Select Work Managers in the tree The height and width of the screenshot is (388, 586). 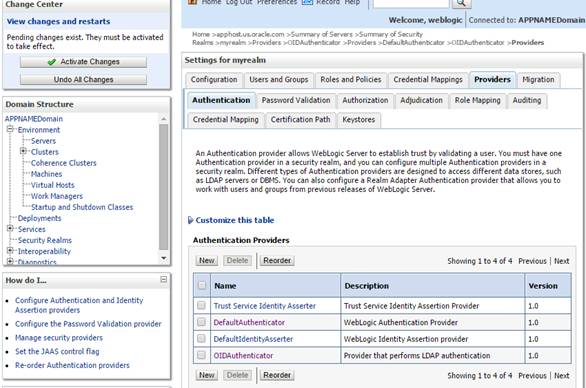tap(57, 196)
